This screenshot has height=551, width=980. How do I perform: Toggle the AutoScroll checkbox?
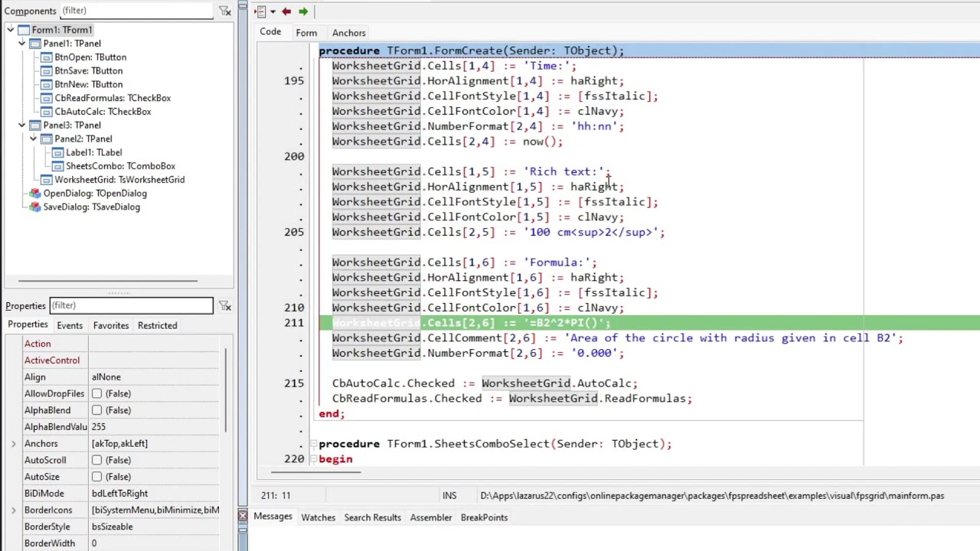click(96, 460)
